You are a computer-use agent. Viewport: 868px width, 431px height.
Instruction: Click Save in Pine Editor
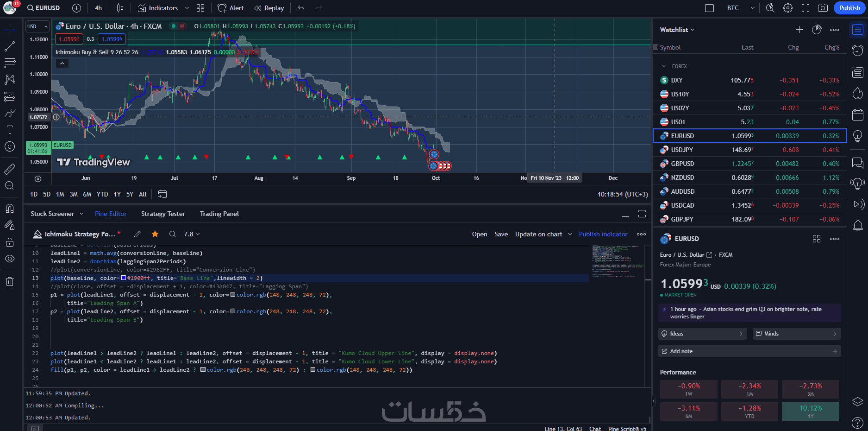[x=501, y=234]
